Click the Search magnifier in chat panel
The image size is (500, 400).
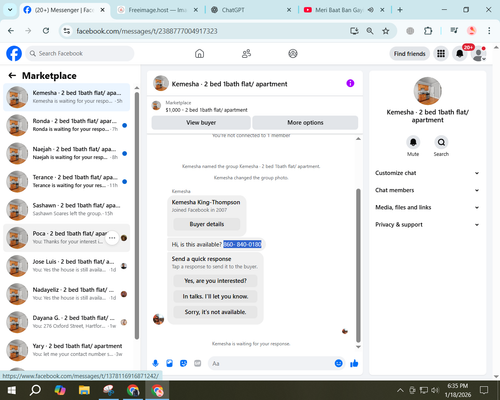point(441,143)
